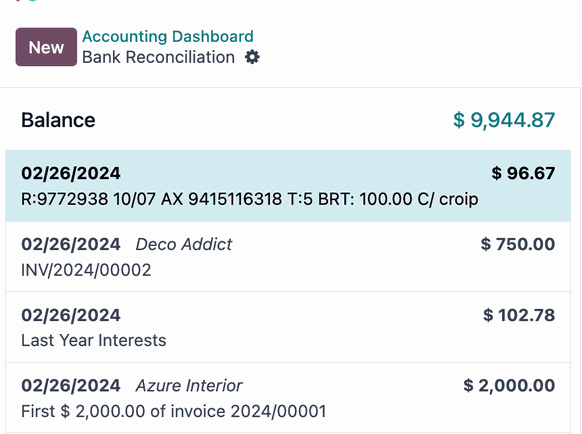Image resolution: width=582 pixels, height=434 pixels.
Task: Click the 02/26/2024 date on highlighted line
Action: pos(71,173)
